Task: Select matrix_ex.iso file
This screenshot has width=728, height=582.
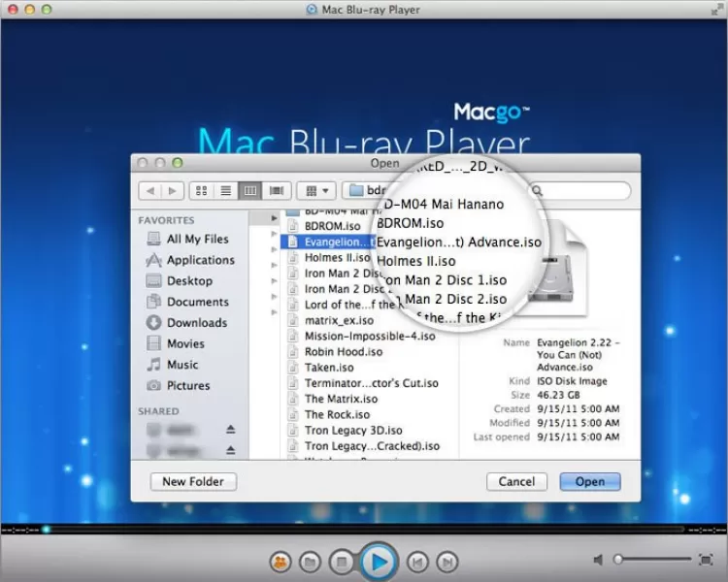Action: coord(339,320)
